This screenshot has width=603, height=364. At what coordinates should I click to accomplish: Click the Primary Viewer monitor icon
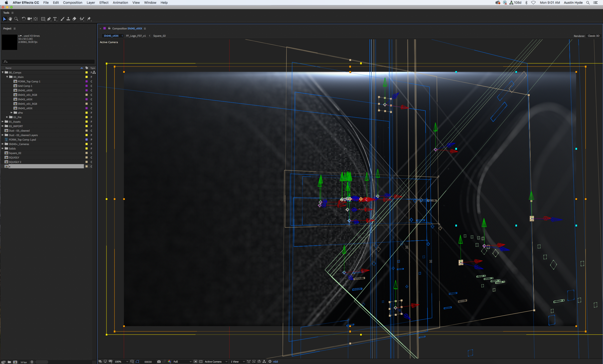pos(105,361)
